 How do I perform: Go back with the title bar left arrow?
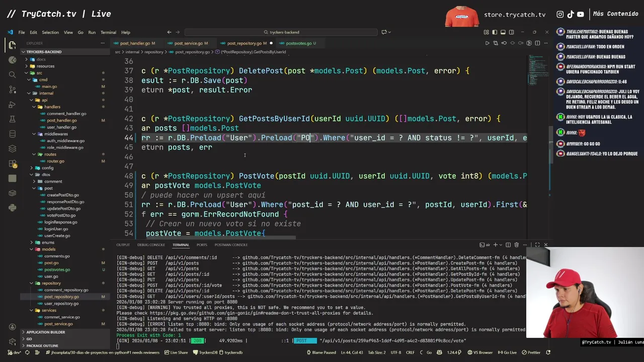[169, 32]
